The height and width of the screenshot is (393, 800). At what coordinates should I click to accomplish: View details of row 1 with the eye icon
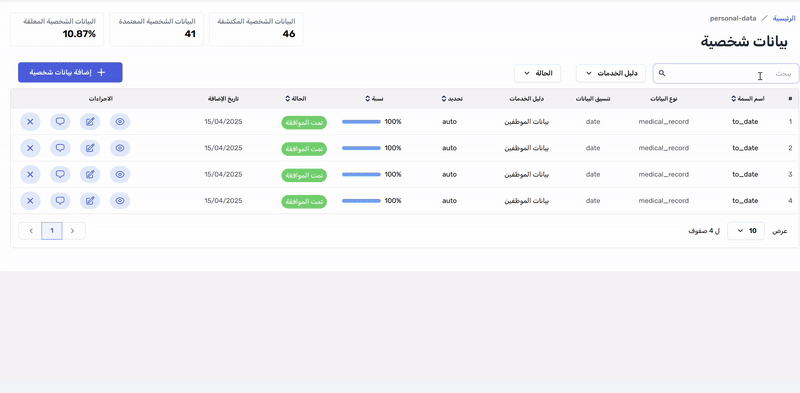click(x=120, y=122)
